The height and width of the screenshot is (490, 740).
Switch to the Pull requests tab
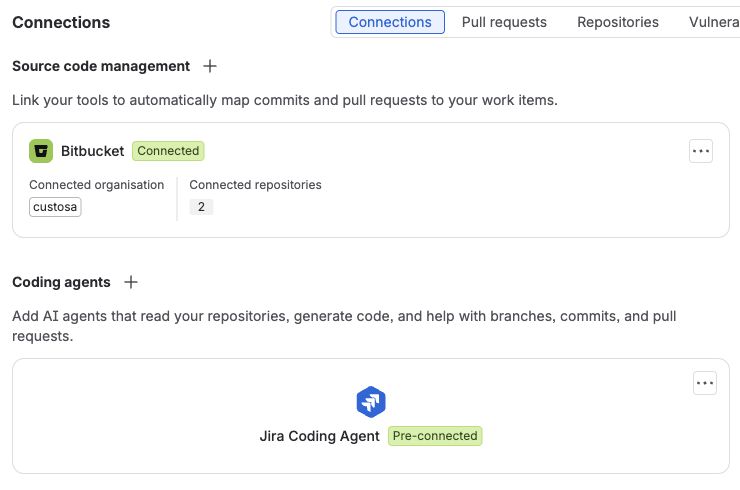click(x=504, y=22)
